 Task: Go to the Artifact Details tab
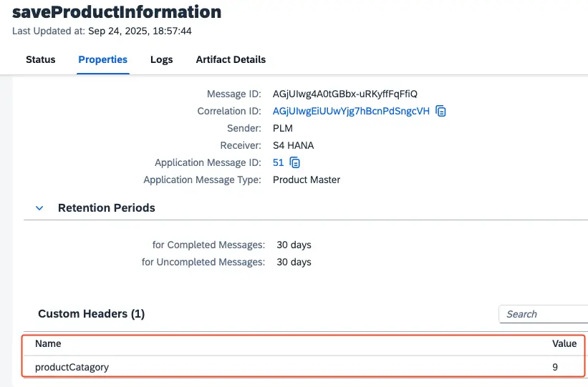(x=231, y=59)
